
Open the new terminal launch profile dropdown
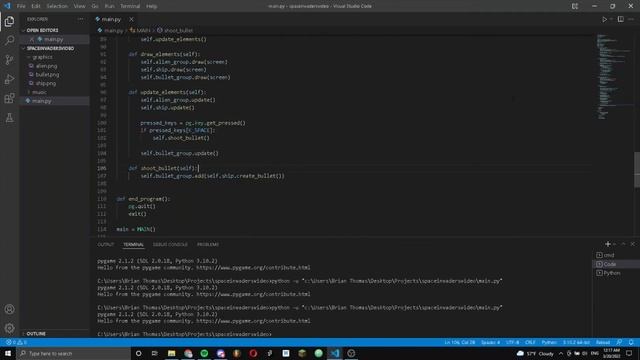point(615,244)
